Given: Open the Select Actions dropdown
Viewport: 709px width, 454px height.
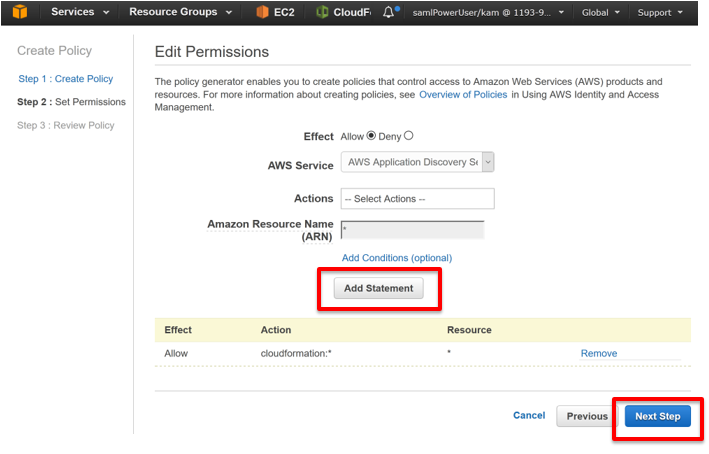Looking at the screenshot, I should (x=417, y=199).
